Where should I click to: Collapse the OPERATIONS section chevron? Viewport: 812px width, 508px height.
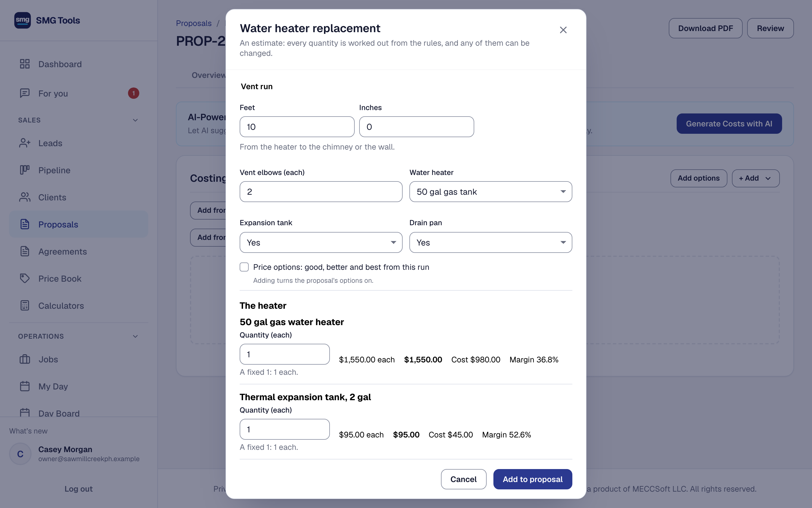pos(135,336)
